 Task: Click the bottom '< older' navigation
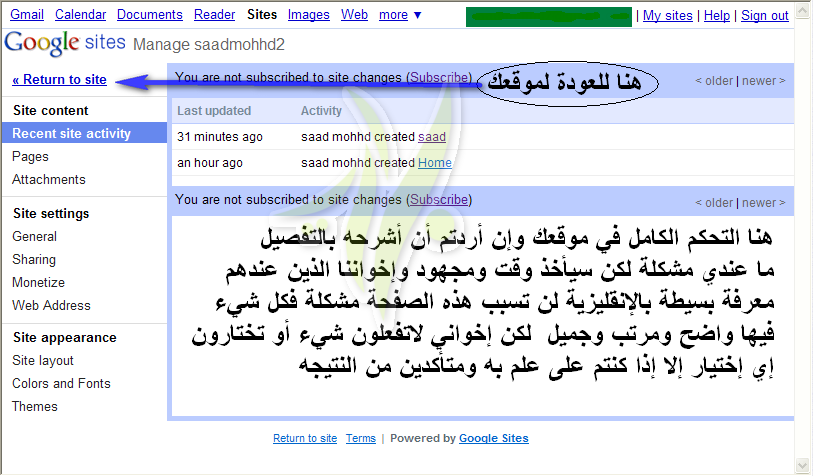[x=714, y=203]
